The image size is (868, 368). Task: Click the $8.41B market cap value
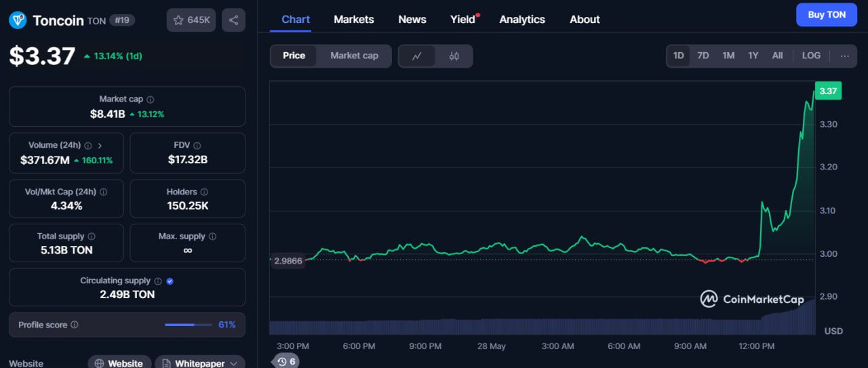click(x=107, y=114)
